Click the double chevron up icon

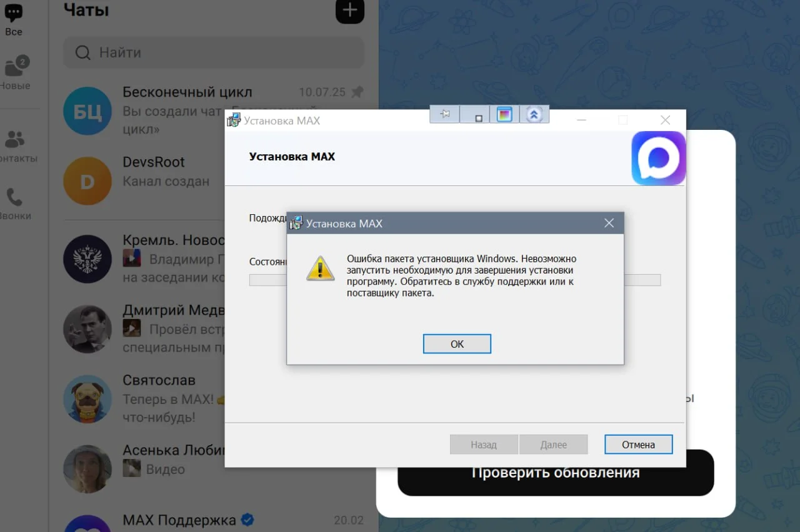click(534, 114)
